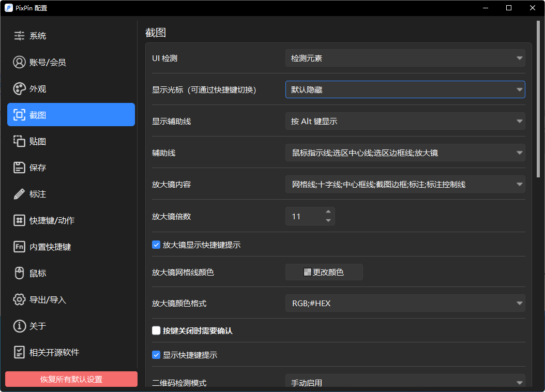Open the 标注 annotation settings icon
The height and width of the screenshot is (392, 545).
tap(19, 194)
